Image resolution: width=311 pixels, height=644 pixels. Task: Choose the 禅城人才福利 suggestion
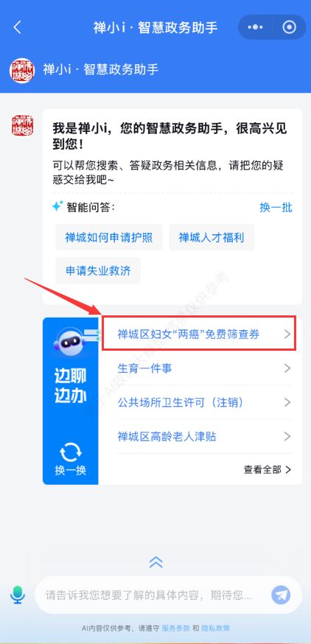(x=212, y=237)
